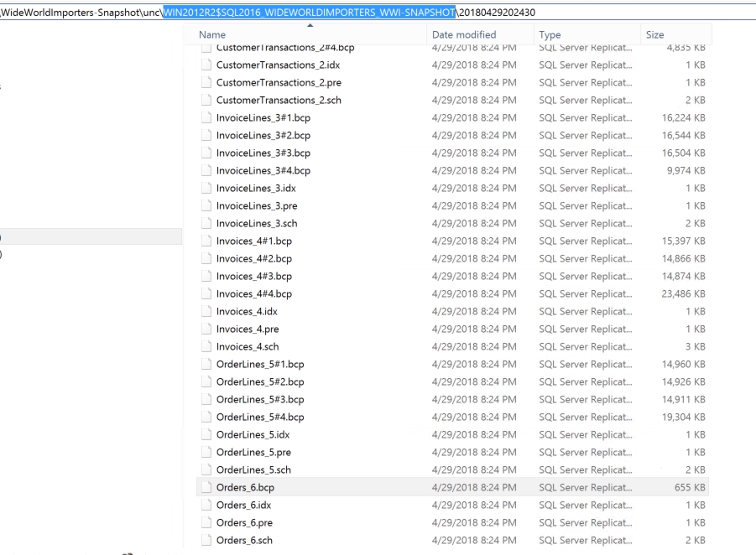The height and width of the screenshot is (555, 756).
Task: Click the file icon beside InvoiceLines_3#2.bcp
Action: coord(206,135)
